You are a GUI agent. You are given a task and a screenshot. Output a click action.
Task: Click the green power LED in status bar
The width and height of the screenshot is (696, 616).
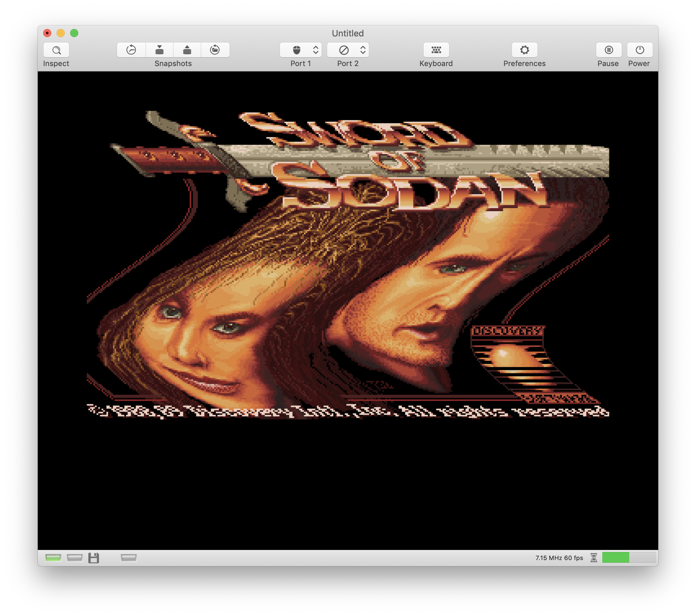pos(53,558)
